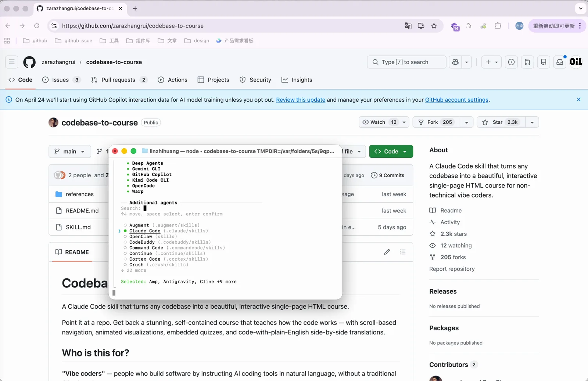The height and width of the screenshot is (381, 588).
Task: Open the browser profile avatar
Action: click(x=519, y=26)
